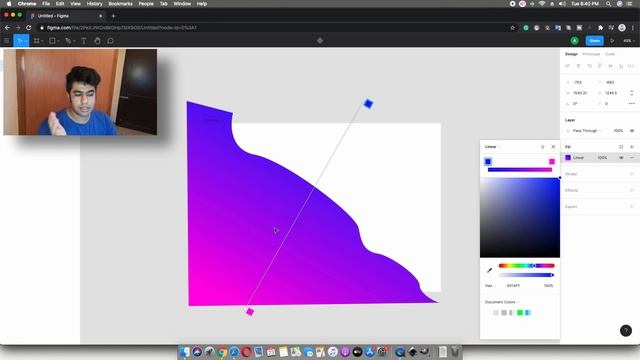Add a new fill with plus icon

click(x=632, y=147)
